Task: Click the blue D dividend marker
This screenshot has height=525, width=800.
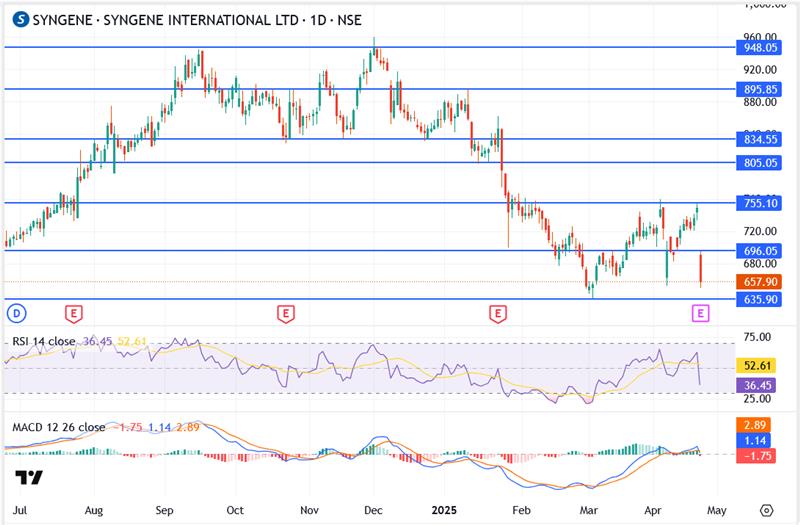Action: (16, 313)
